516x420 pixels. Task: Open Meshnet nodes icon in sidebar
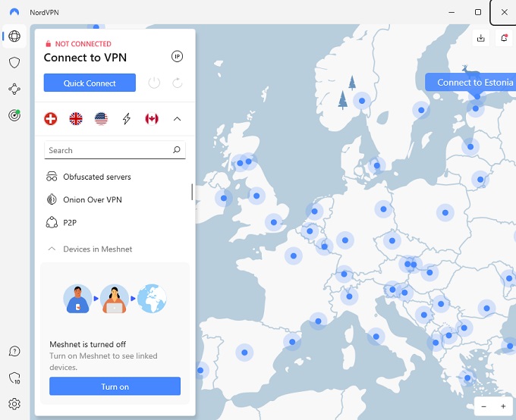click(14, 89)
